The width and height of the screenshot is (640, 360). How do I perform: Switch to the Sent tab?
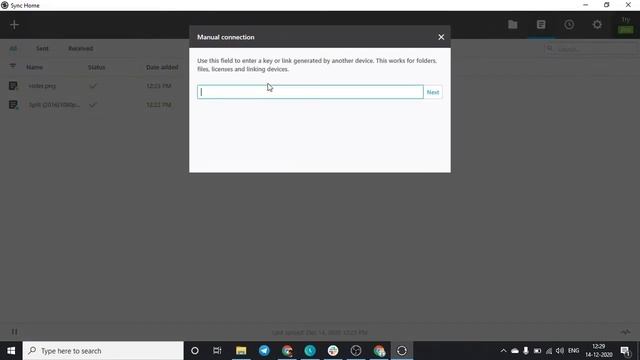[x=42, y=49]
